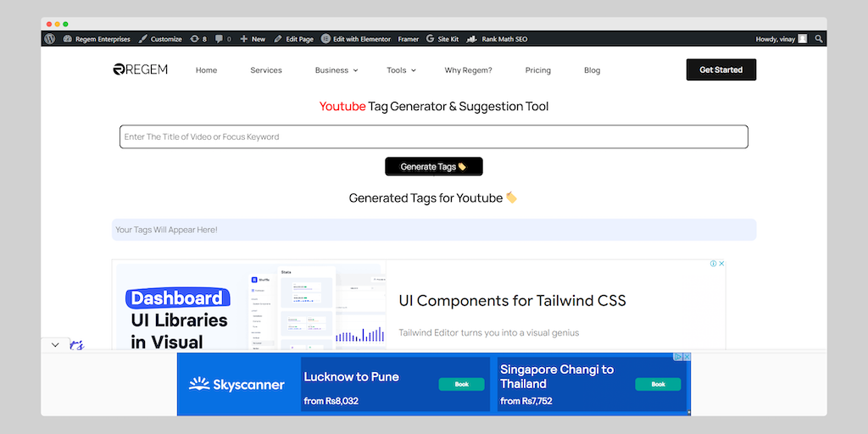Screen dimensions: 868x434
Task: Click the Generate Tags button
Action: pos(434,167)
